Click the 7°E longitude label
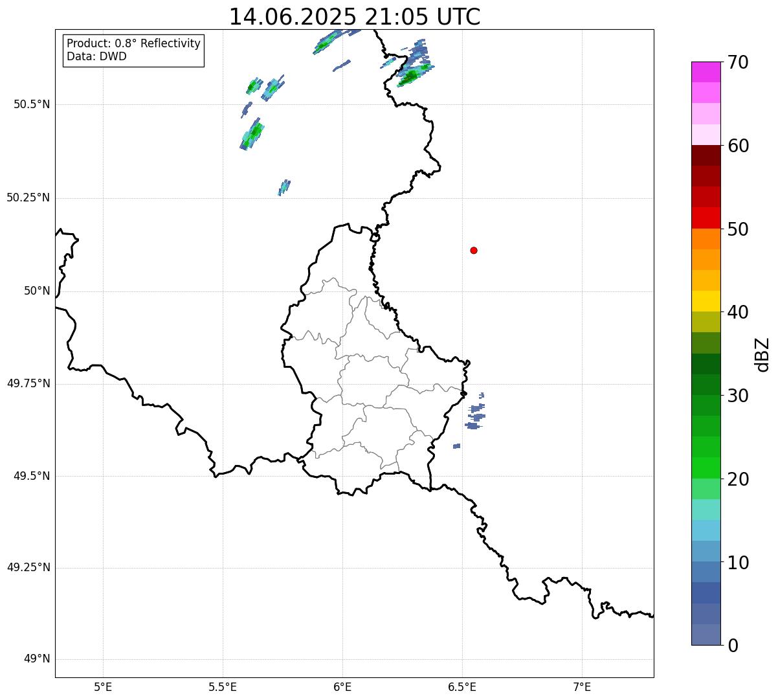 pos(582,686)
